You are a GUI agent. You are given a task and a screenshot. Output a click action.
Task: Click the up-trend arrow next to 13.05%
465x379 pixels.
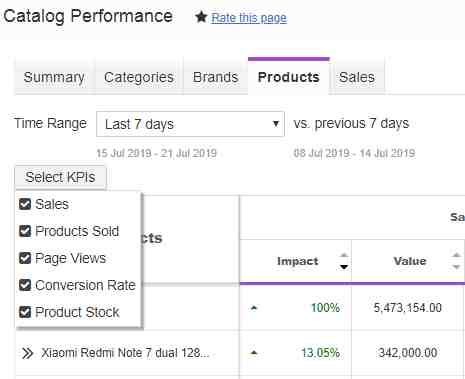(254, 352)
